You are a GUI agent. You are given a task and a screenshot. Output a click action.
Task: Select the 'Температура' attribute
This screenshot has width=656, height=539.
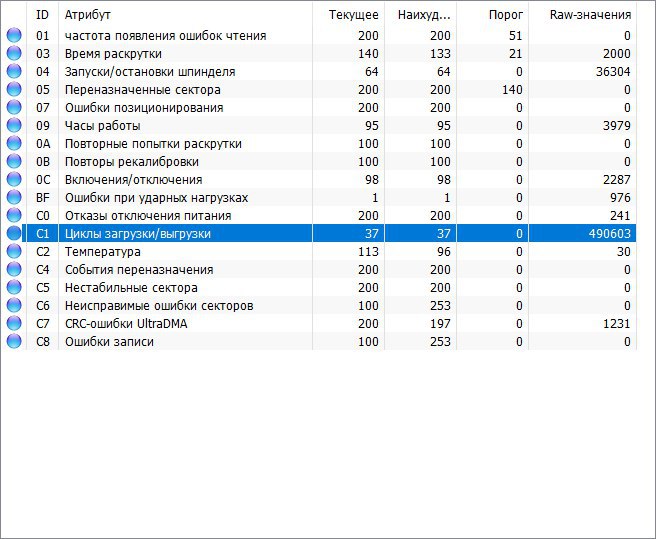point(102,252)
